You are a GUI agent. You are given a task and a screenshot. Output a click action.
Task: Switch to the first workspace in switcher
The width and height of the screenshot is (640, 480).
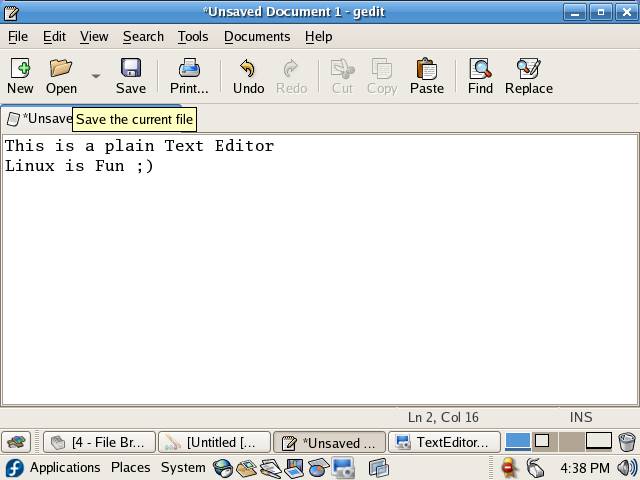(517, 441)
